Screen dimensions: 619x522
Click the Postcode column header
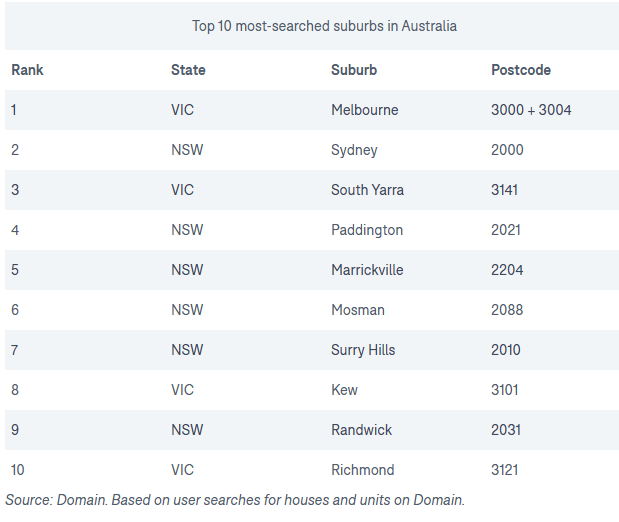[x=521, y=70]
